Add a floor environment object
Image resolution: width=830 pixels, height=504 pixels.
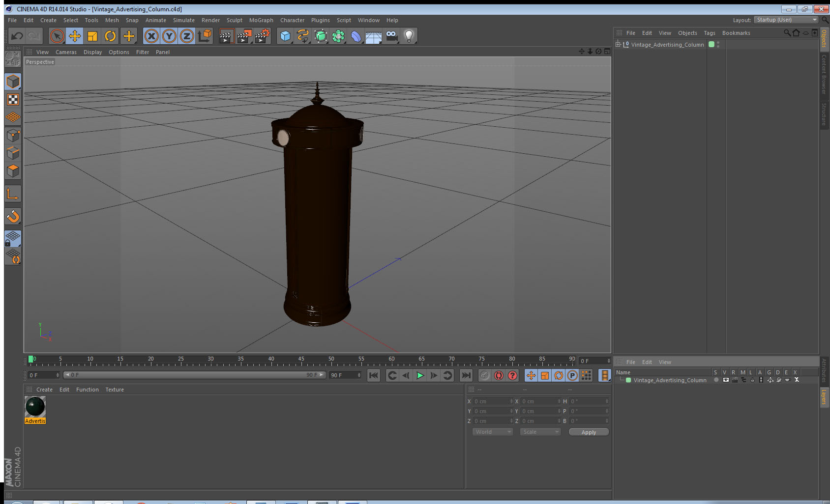pos(374,36)
